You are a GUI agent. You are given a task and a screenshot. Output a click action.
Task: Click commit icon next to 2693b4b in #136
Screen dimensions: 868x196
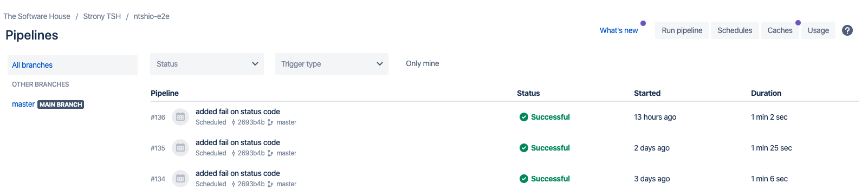click(x=234, y=122)
